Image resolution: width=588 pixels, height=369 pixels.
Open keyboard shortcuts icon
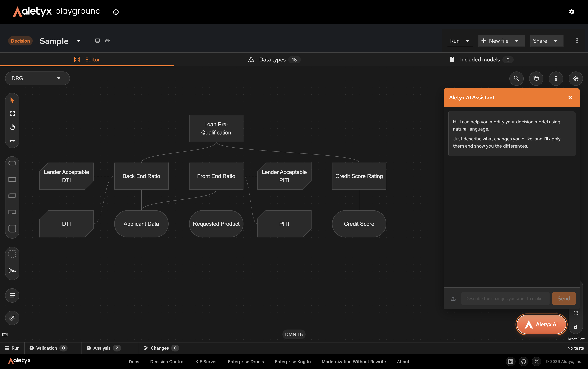coord(5,334)
